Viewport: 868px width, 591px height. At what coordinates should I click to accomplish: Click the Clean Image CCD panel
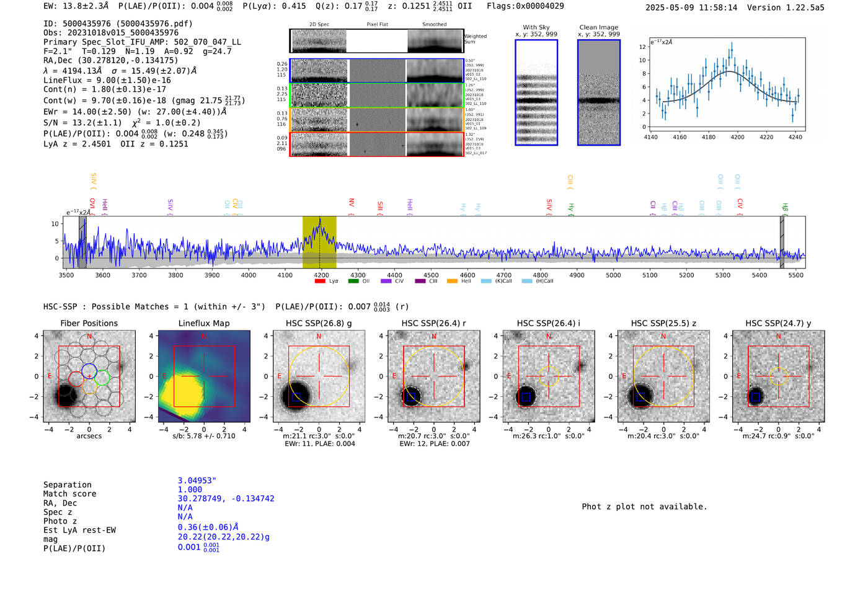599,92
